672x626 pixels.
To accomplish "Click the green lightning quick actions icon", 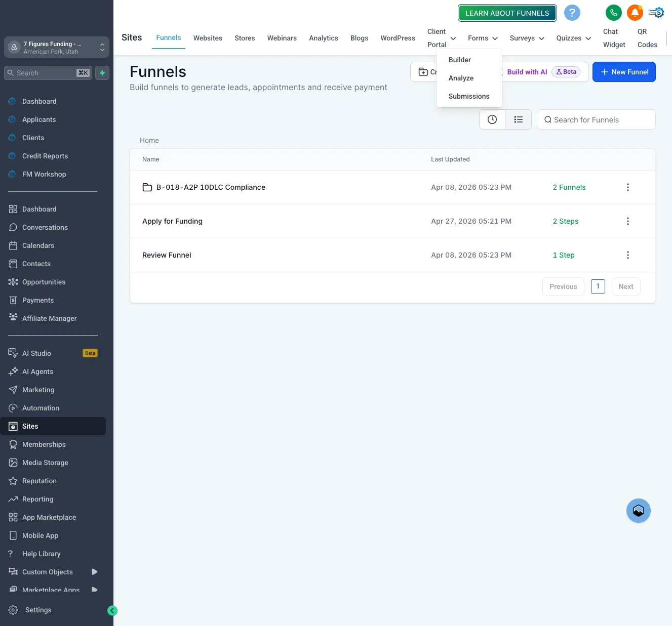I will click(102, 73).
